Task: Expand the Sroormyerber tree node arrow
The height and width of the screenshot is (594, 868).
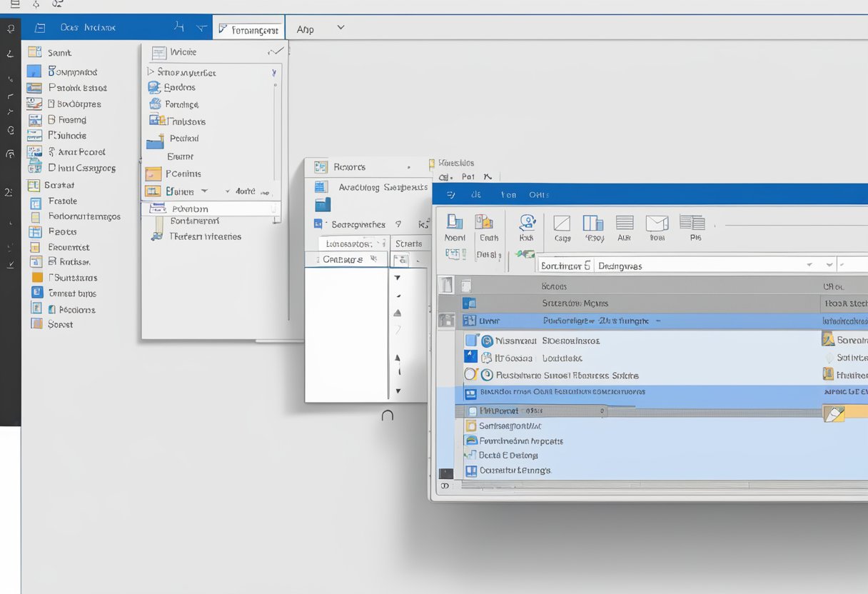Action: point(151,72)
